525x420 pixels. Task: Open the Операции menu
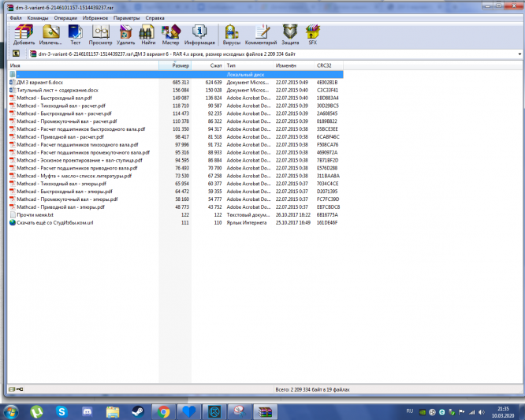65,18
